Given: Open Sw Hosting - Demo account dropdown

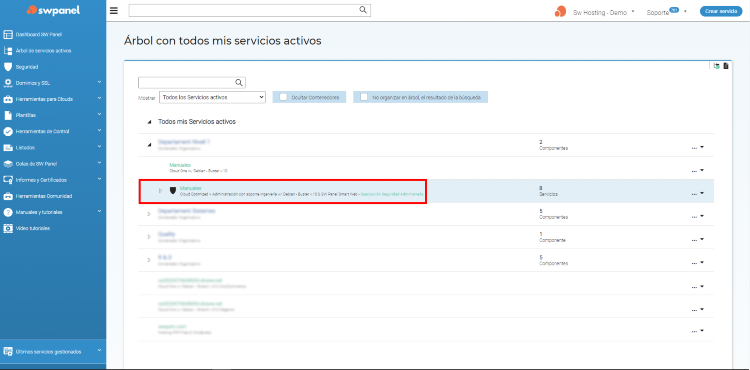Looking at the screenshot, I should (604, 12).
